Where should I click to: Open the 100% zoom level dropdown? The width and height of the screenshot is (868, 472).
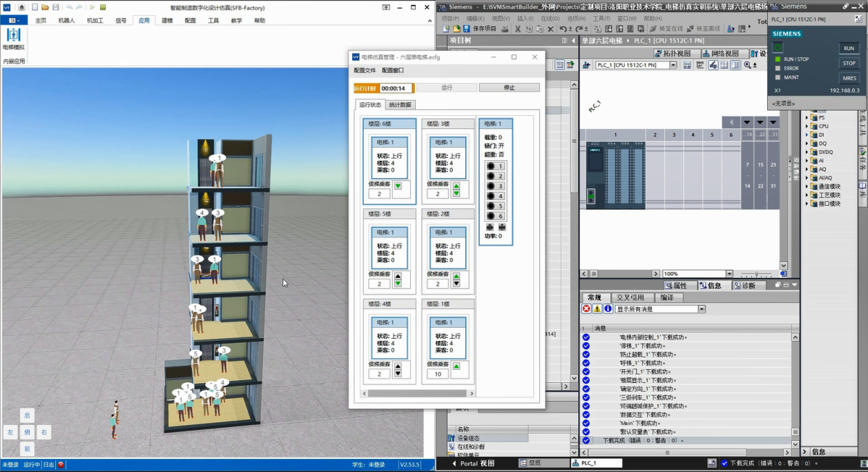[x=729, y=274]
